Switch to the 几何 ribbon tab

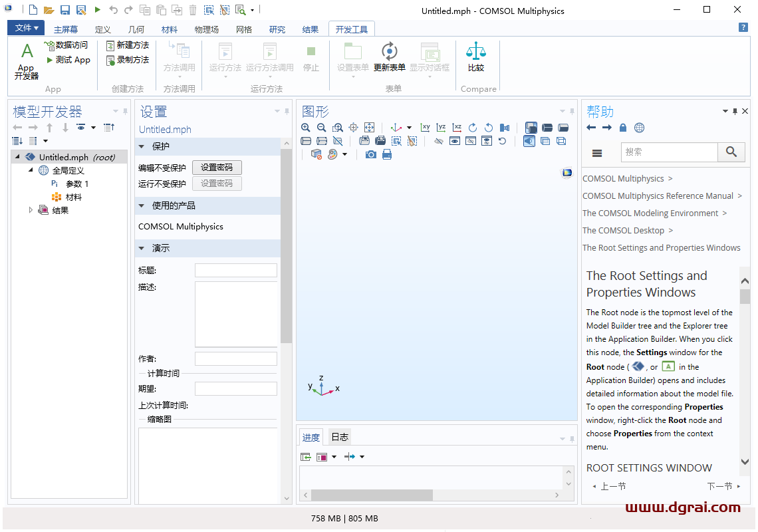tap(136, 29)
